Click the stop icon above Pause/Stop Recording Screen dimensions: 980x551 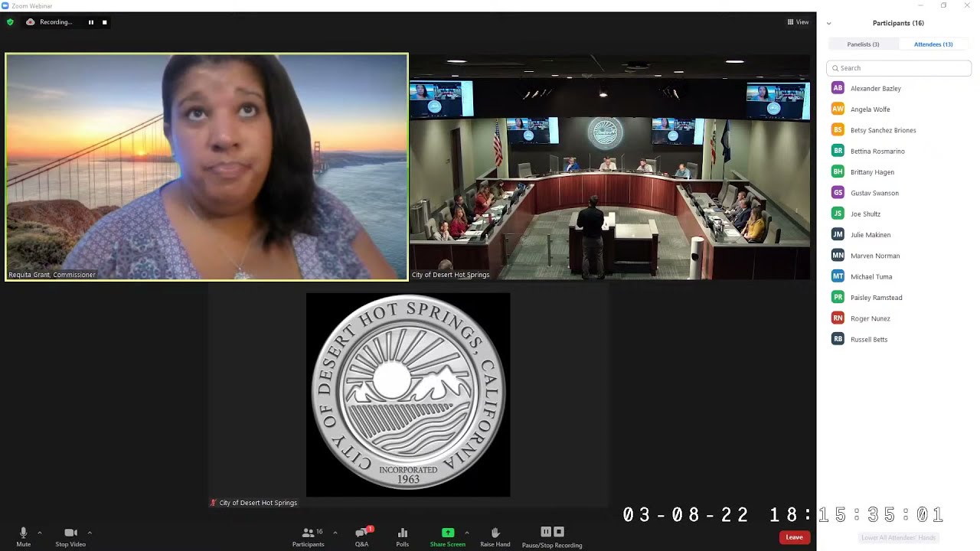(559, 532)
